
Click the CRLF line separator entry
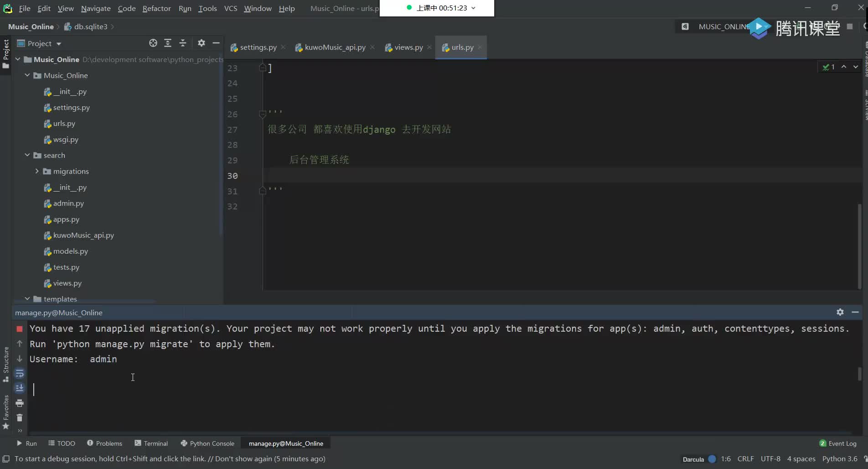tap(746, 459)
